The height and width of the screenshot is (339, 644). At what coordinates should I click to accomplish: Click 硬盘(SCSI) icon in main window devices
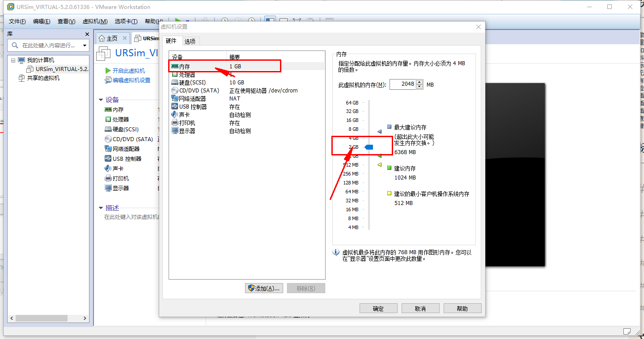click(x=108, y=129)
